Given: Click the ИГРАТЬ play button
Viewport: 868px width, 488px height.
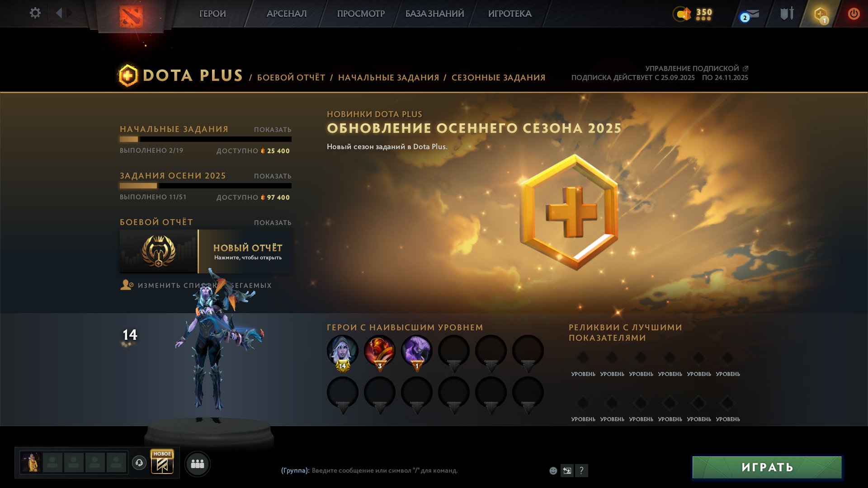Looking at the screenshot, I should click(767, 467).
